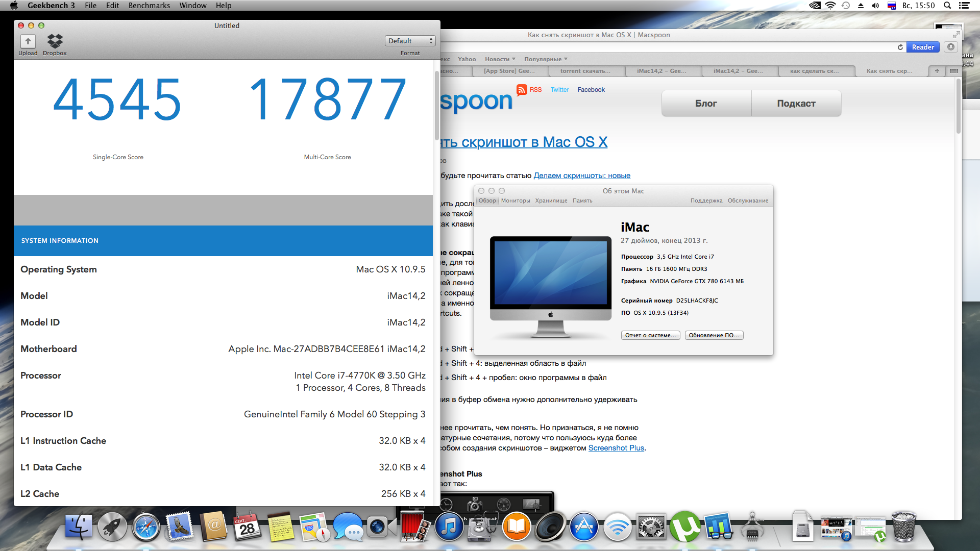Open the Russian input source flag menu
Screen dimensions: 980x551
click(x=892, y=6)
